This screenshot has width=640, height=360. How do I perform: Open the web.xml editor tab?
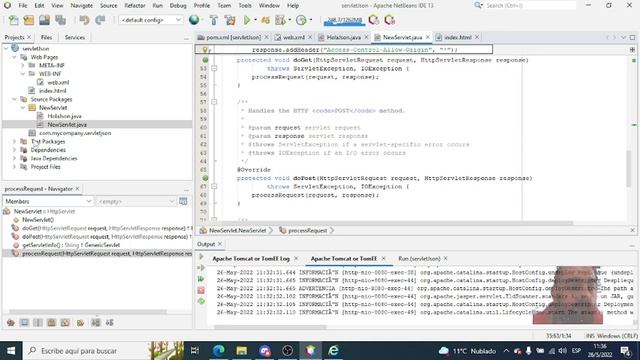point(293,37)
